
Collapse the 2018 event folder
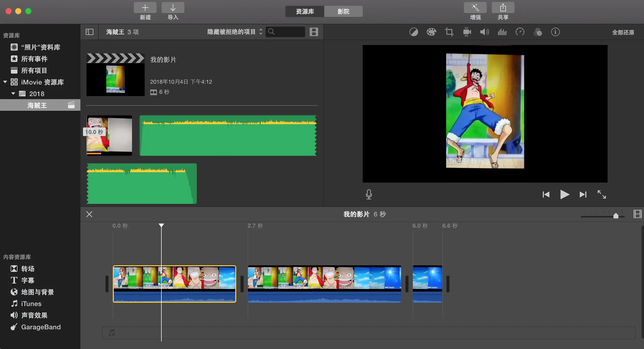click(13, 94)
